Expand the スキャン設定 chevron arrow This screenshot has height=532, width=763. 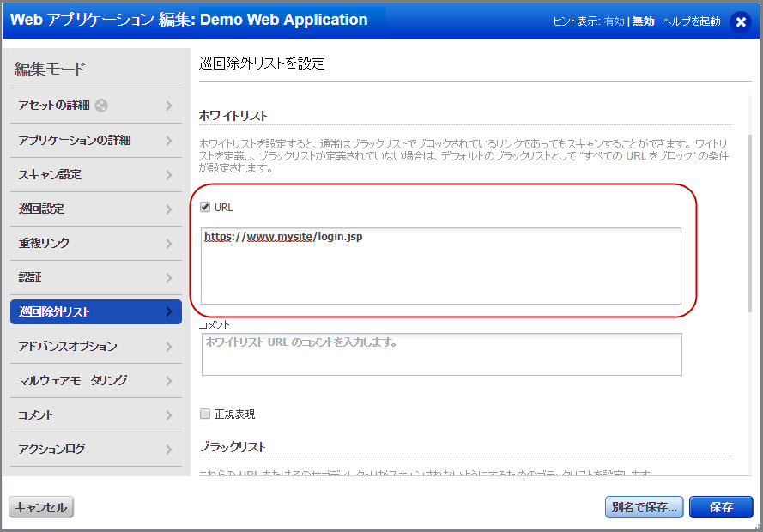169,174
